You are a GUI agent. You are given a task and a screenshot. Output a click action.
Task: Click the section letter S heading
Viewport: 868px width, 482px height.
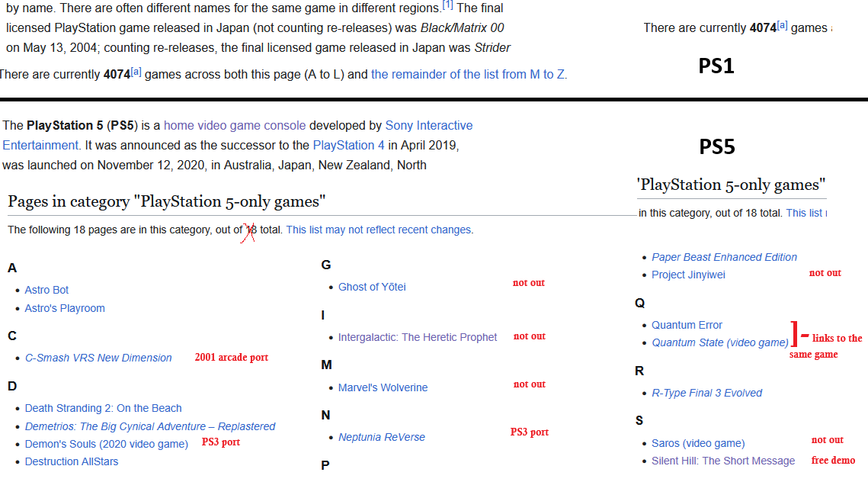639,420
